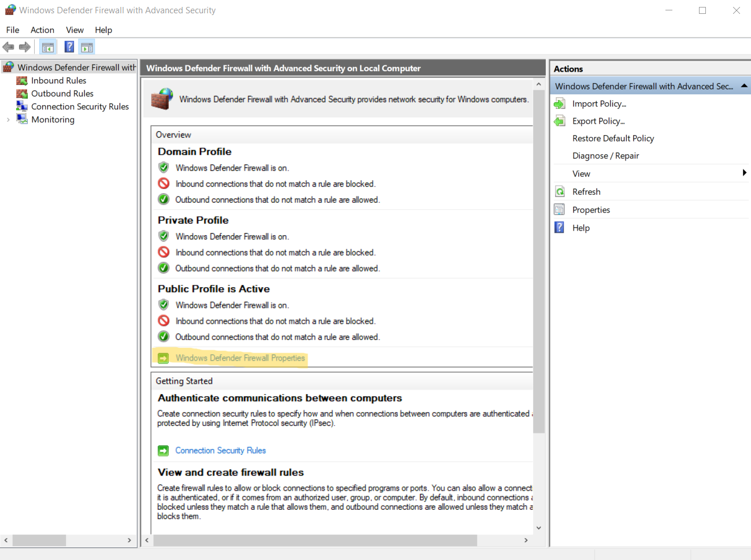The image size is (751, 560).
Task: Click the center pane vertical scrollbar thumb
Action: coord(539,261)
